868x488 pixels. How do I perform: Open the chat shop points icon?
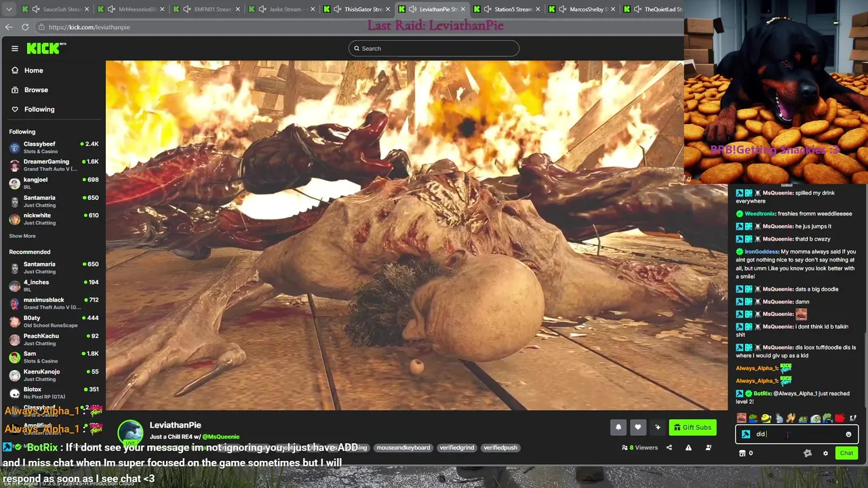click(x=742, y=453)
